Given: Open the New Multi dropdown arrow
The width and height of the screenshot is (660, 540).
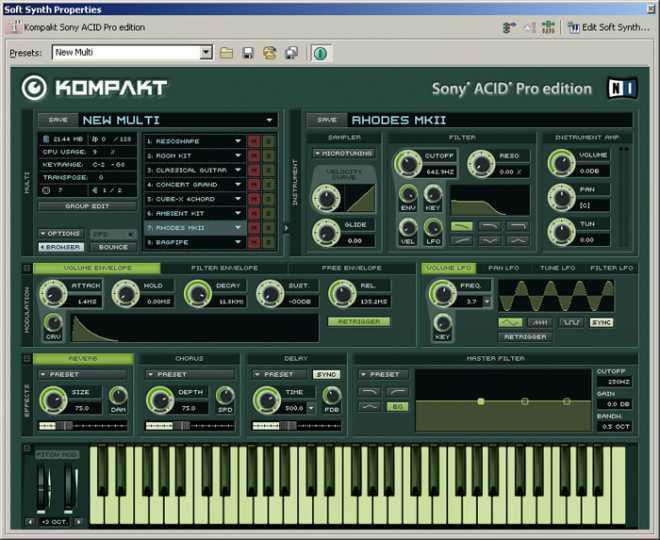Looking at the screenshot, I should 269,120.
